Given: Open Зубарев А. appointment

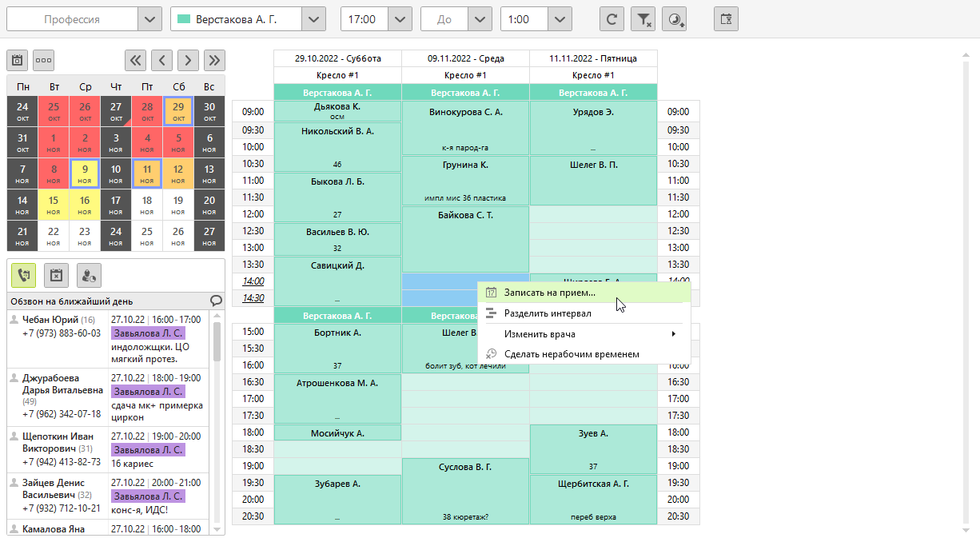Looking at the screenshot, I should coord(337,500).
